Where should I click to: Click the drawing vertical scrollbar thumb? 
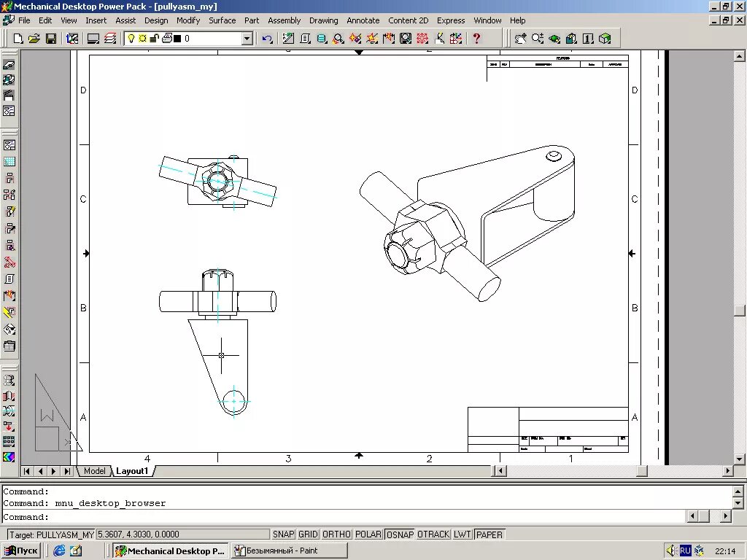tap(740, 310)
